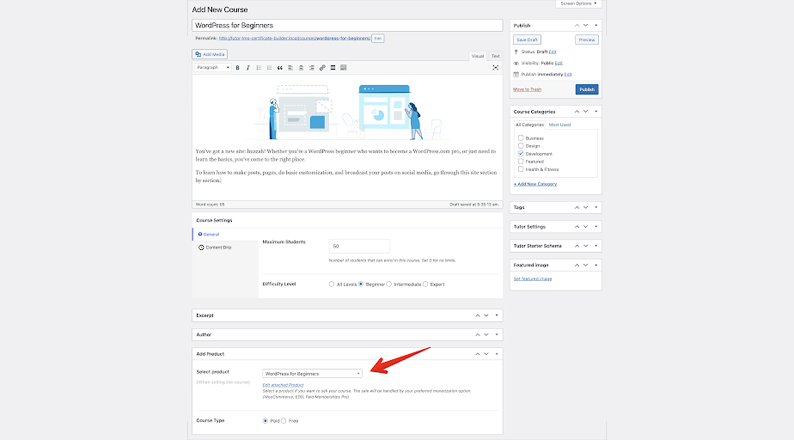Click the Add Media button

(x=210, y=54)
